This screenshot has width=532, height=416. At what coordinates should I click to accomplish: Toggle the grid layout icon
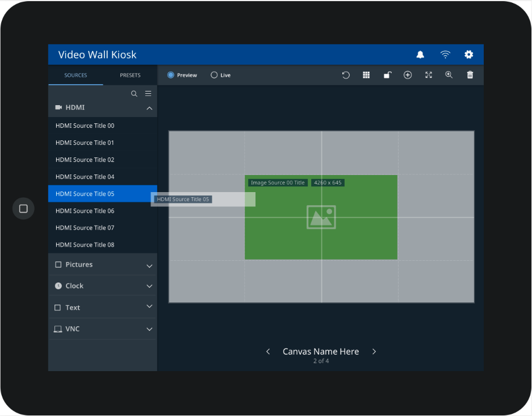tap(366, 75)
